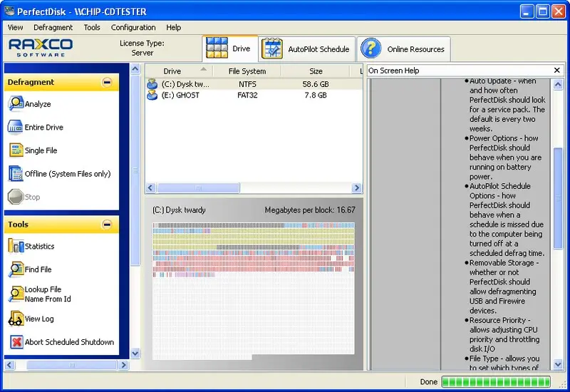
Task: Open the View menu
Action: click(15, 27)
